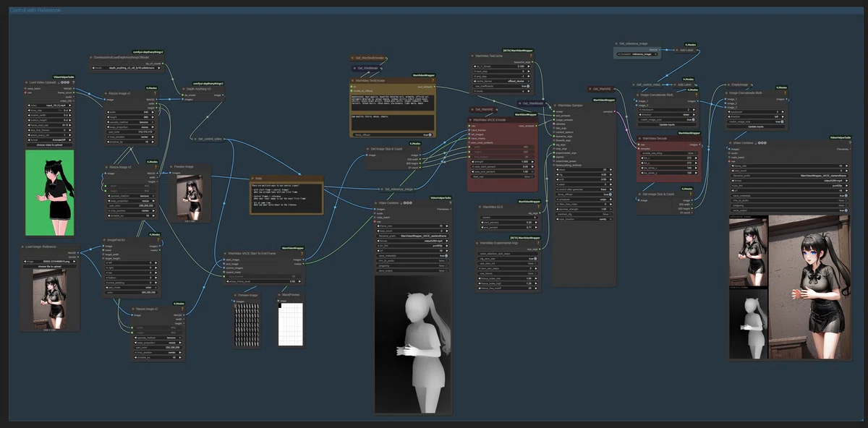This screenshot has width=868, height=428.
Task: Adjust rel_l1_thresh 0.100 value in TeaCache
Action: [x=501, y=66]
